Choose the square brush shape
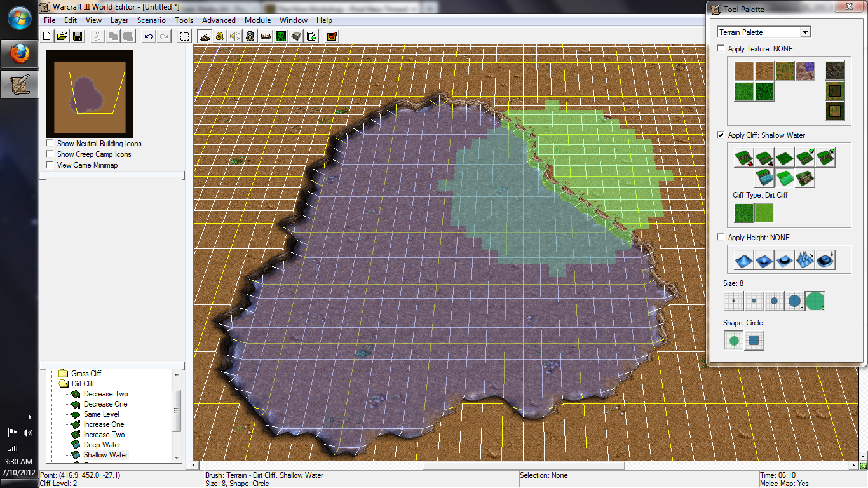Screen dimensions: 868x488 [754, 341]
